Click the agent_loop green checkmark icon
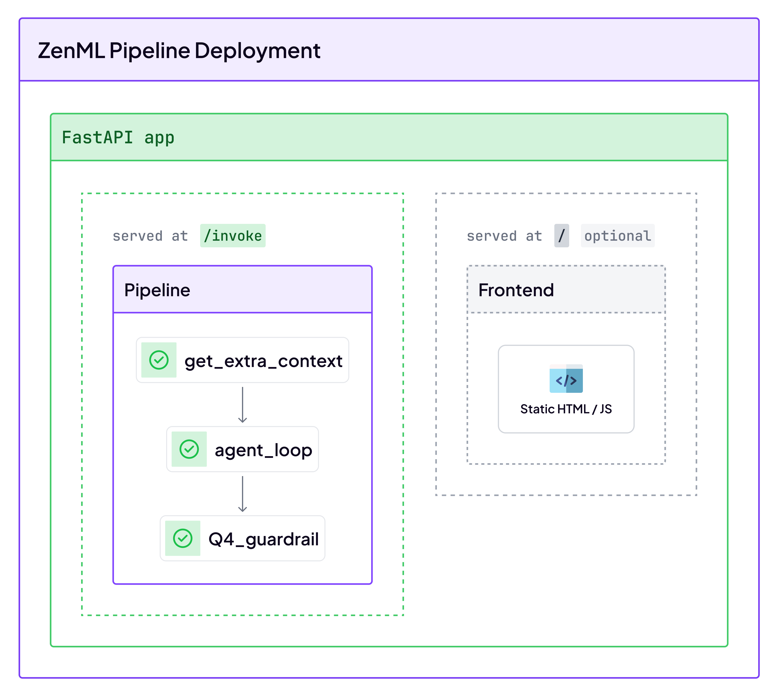 tap(189, 449)
